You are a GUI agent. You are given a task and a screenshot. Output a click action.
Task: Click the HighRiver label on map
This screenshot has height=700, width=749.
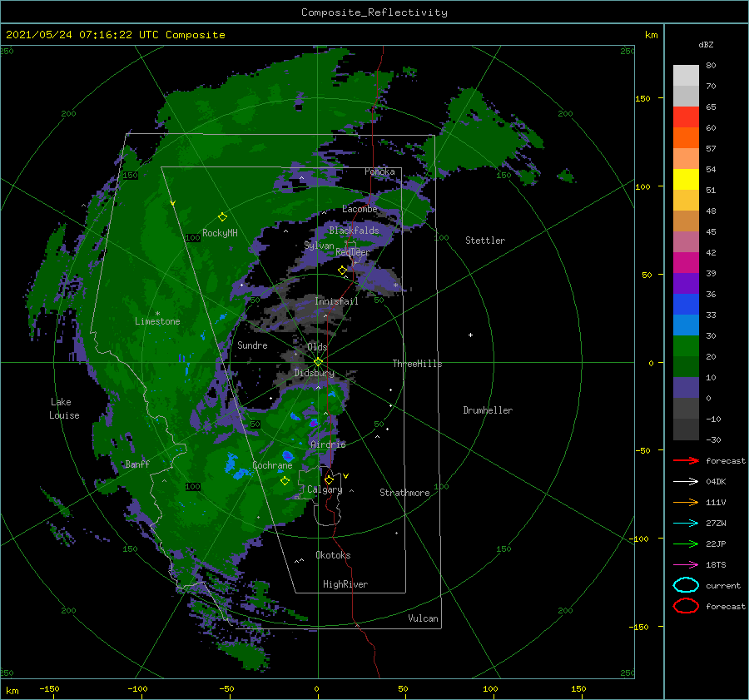(345, 584)
